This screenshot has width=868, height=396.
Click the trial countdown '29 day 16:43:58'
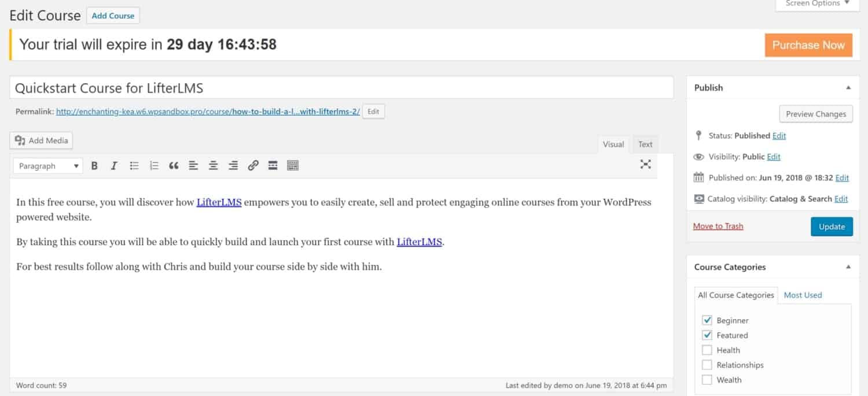point(222,45)
